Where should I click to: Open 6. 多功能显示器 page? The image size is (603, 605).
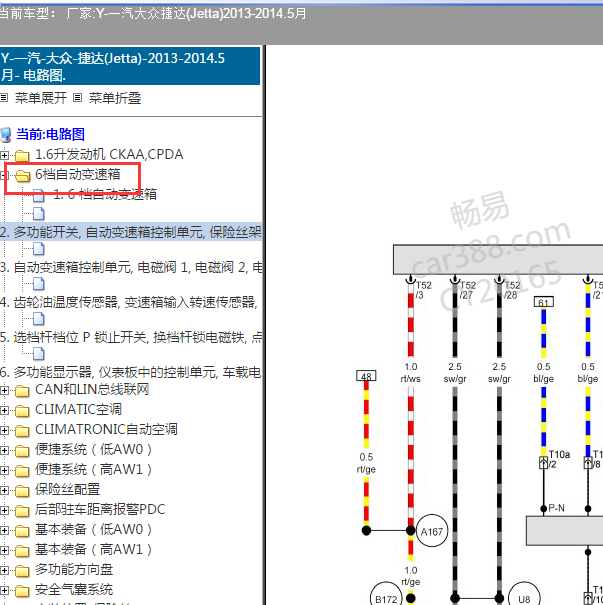131,372
